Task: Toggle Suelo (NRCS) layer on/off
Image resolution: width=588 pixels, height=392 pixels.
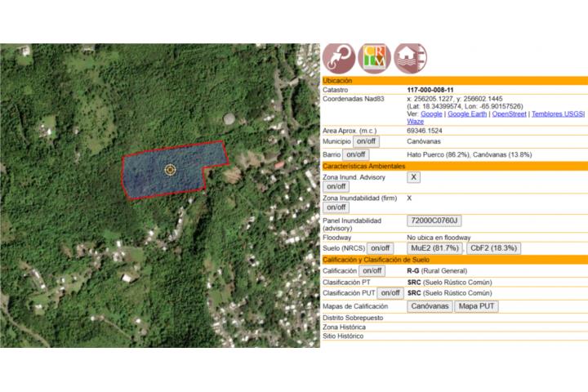Action: [x=380, y=248]
